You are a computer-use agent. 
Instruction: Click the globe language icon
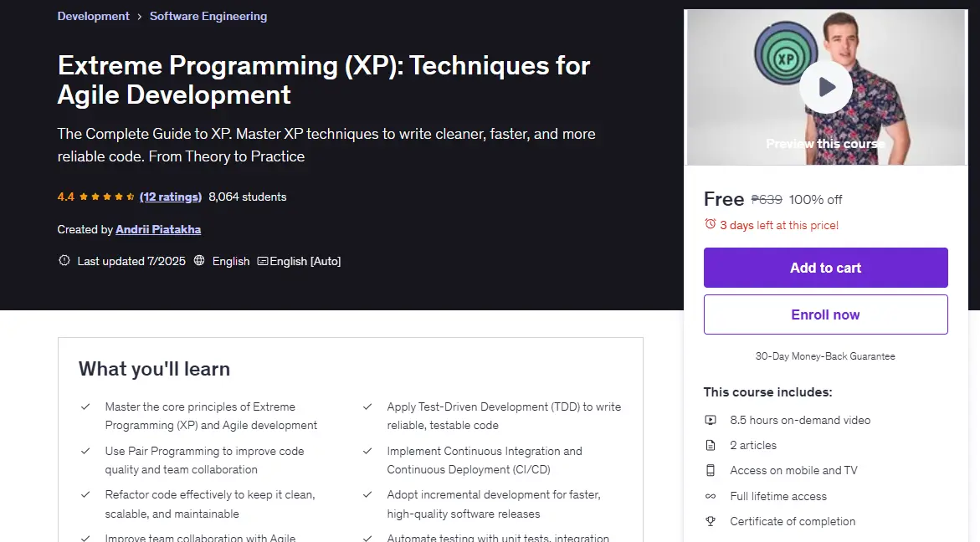[x=198, y=260]
